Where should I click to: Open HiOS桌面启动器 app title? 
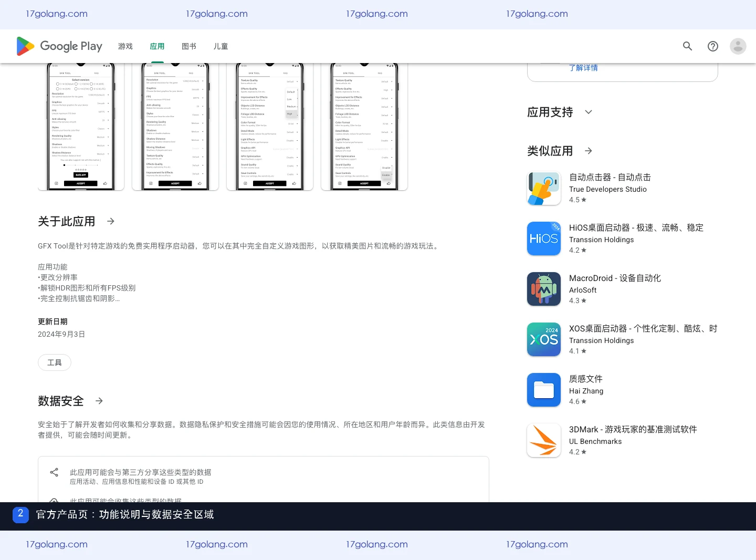636,227
